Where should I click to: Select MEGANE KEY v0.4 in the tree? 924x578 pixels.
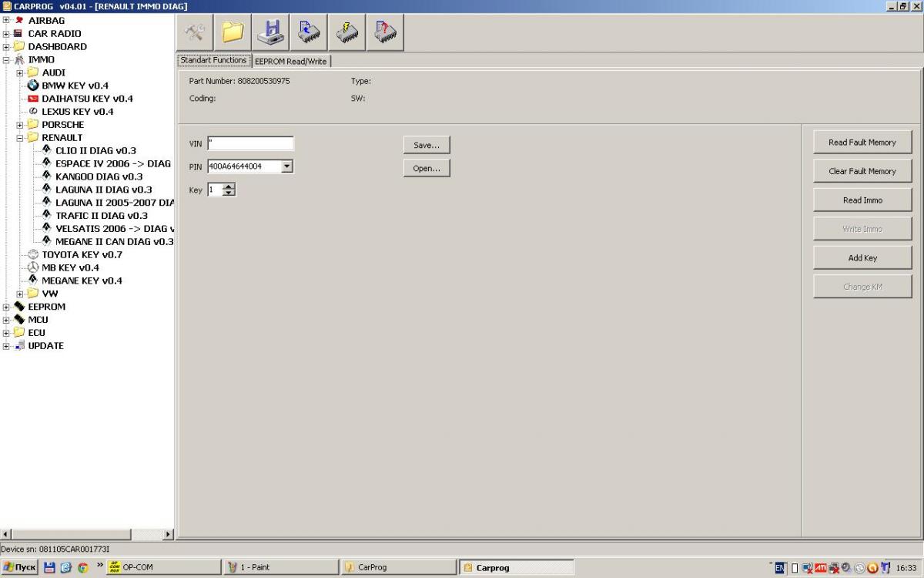[x=82, y=281]
